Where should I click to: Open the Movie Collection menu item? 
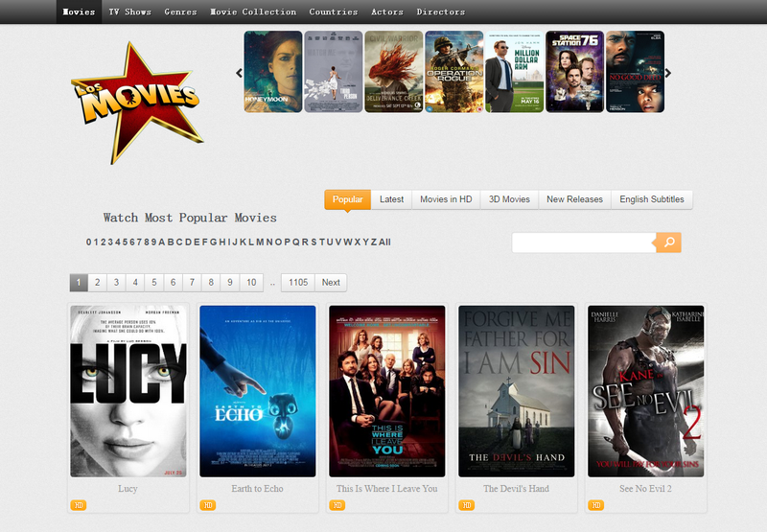253,12
